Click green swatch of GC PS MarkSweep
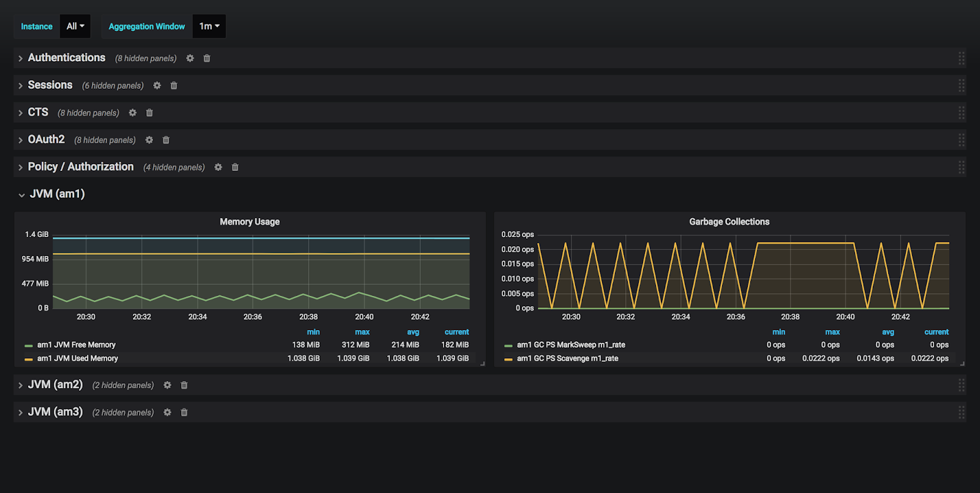 (508, 345)
